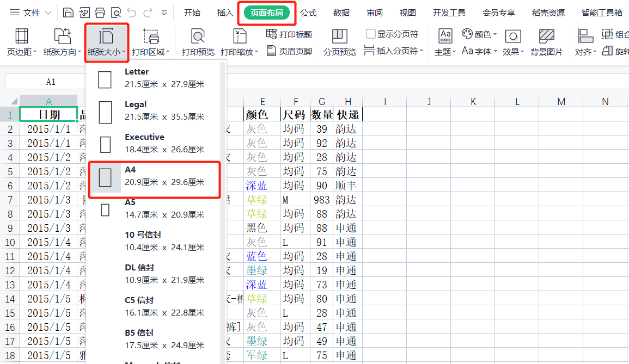Click the Save icon in quick access toolbar
The height and width of the screenshot is (364, 629).
[68, 13]
